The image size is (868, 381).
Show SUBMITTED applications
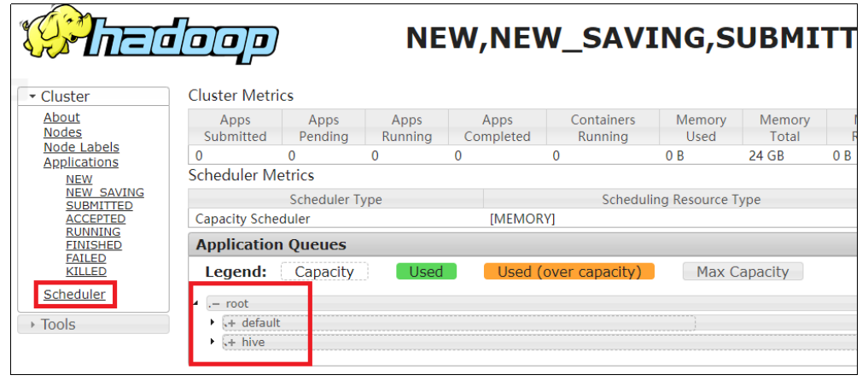(x=99, y=206)
